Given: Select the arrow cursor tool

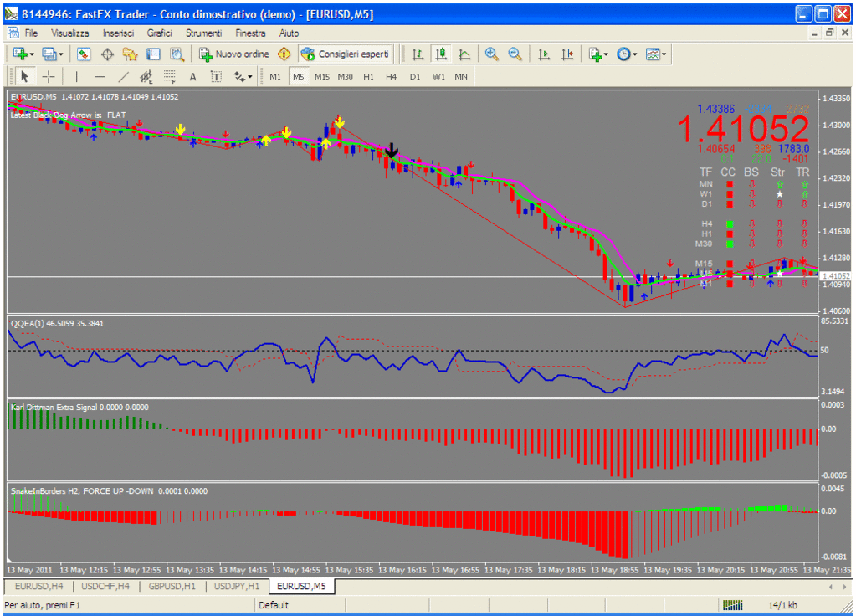Looking at the screenshot, I should [24, 77].
